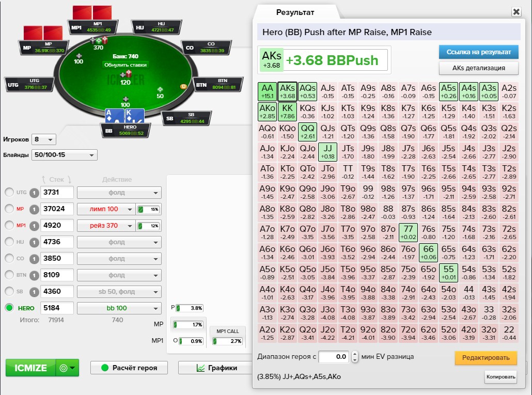Select the 22 hand cell
This screenshot has height=395, width=532.
509,333
